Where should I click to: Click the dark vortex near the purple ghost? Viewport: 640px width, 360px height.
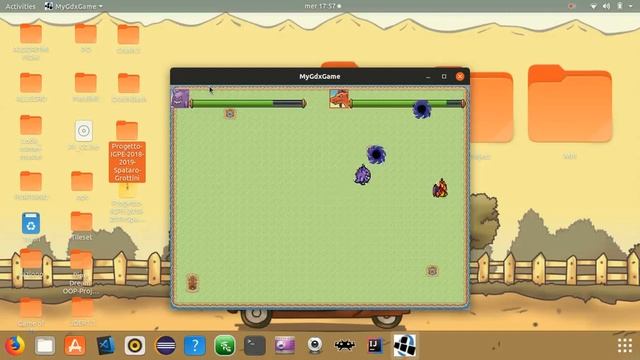click(376, 154)
